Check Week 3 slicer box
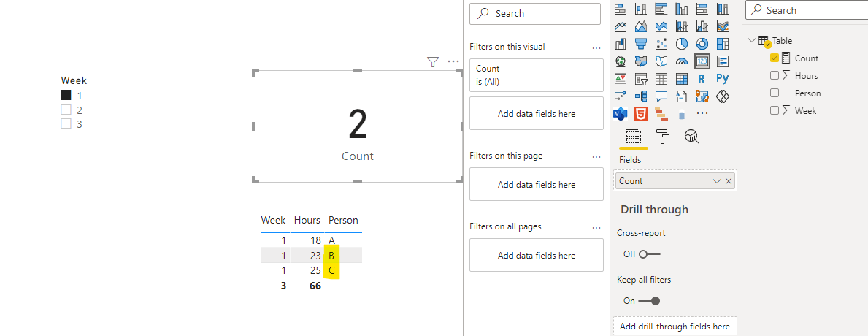Viewport: 868px width, 336px height. click(x=66, y=123)
